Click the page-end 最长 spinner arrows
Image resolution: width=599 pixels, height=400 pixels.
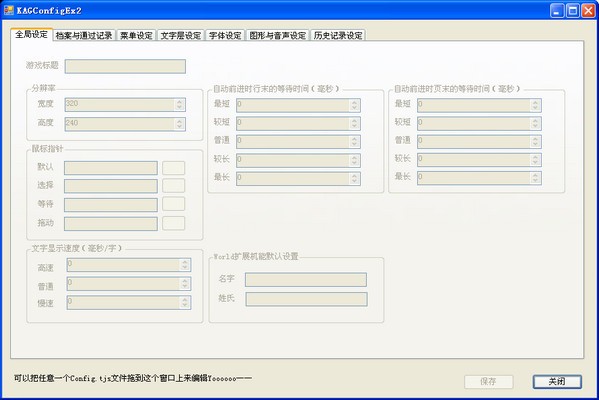pyautogui.click(x=536, y=178)
